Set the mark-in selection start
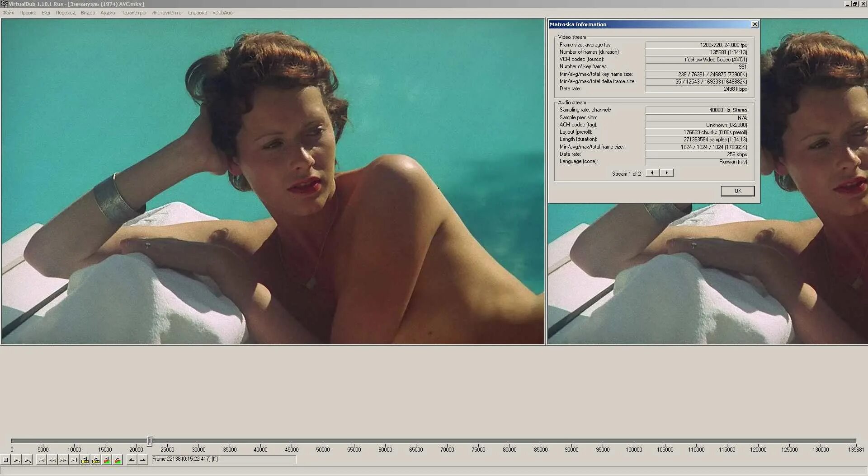868x476 pixels. (x=132, y=460)
